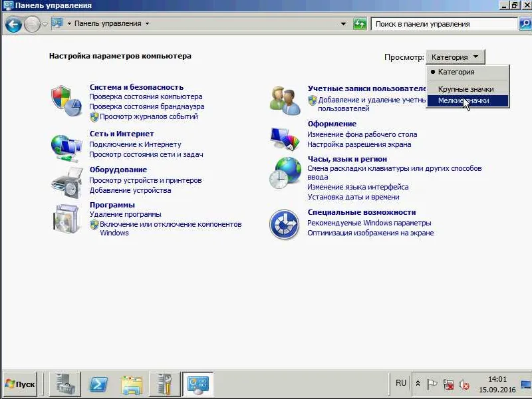
Task: Open the Hardware printer icon
Action: point(67,182)
